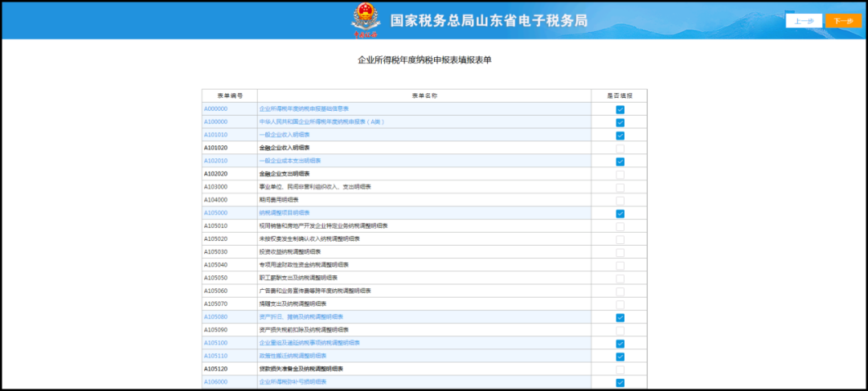Uncheck the A105100 企业重组 row checkbox
This screenshot has height=391, width=868.
(x=620, y=344)
